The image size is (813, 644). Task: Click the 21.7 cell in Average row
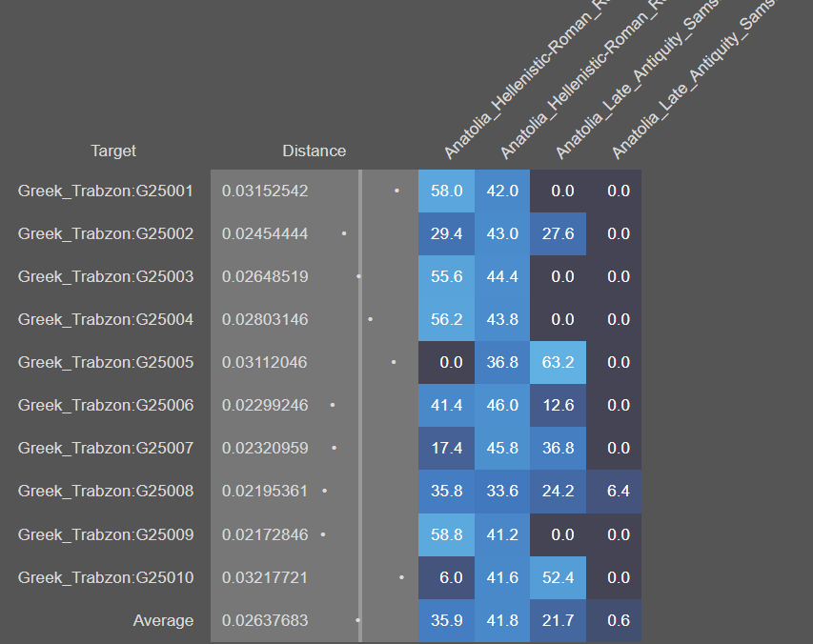pos(558,621)
